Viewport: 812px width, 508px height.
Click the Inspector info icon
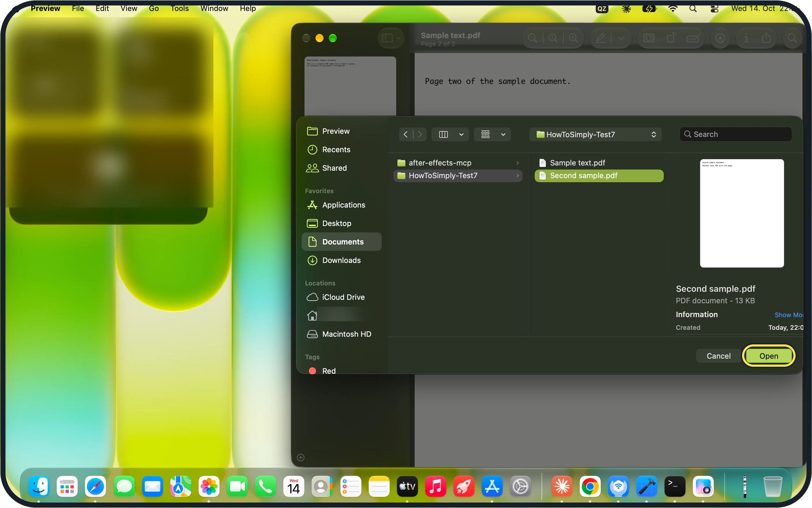[x=746, y=38]
